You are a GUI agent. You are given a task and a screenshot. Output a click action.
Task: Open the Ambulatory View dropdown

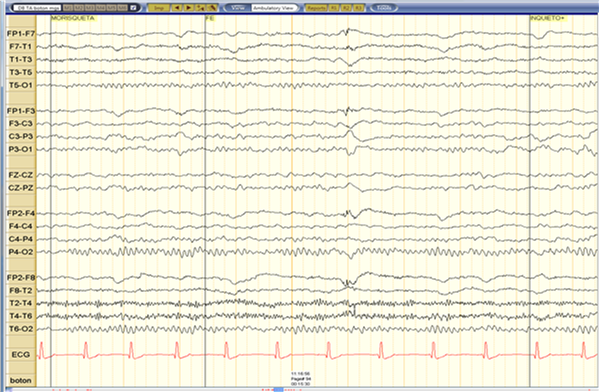(274, 8)
